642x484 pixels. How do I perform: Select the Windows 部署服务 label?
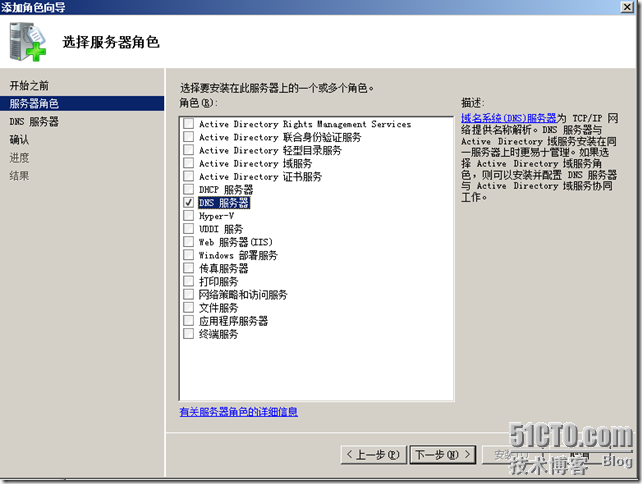coord(238,255)
